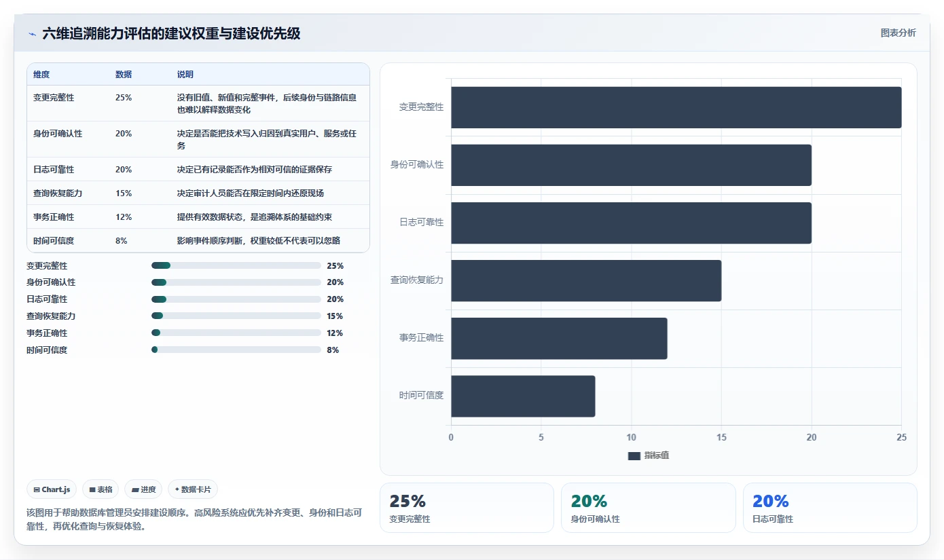944x560 pixels.
Task: Click the 事务正确性 progress bar
Action: point(236,333)
